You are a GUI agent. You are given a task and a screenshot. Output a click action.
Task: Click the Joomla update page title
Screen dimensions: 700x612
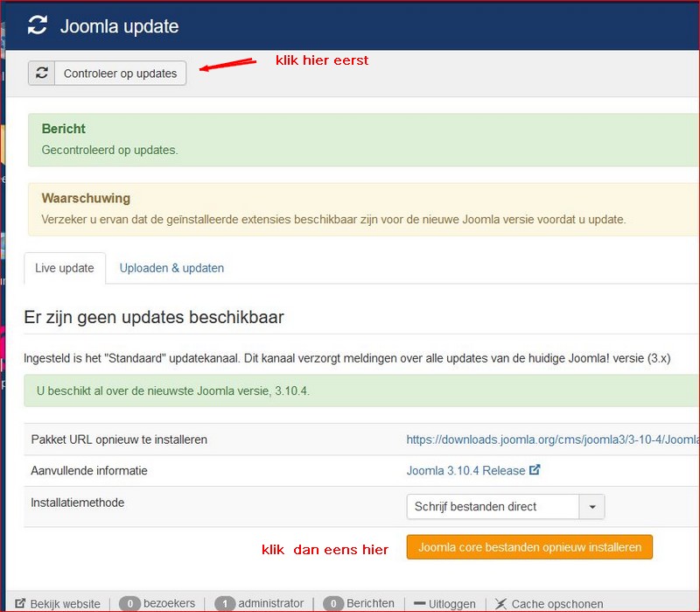pos(120,26)
